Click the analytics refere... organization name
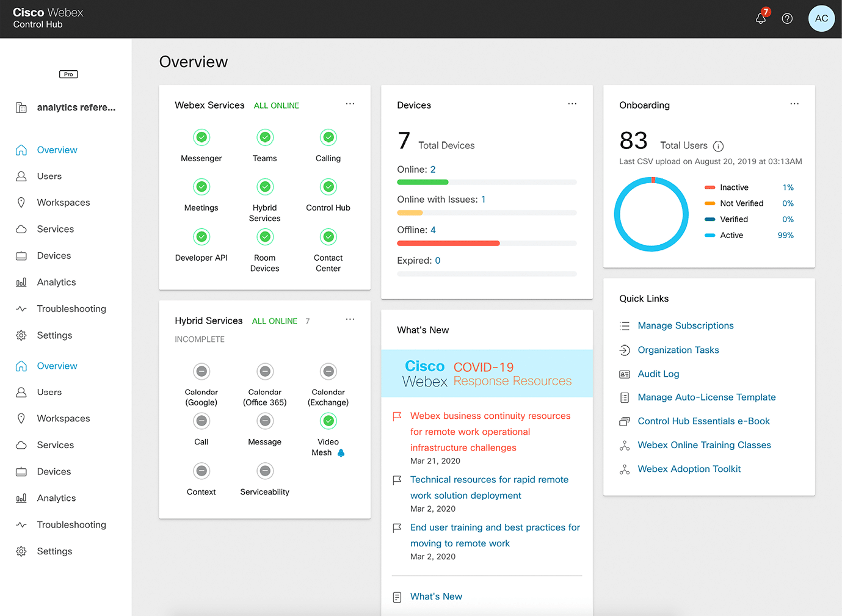 pyautogui.click(x=76, y=107)
